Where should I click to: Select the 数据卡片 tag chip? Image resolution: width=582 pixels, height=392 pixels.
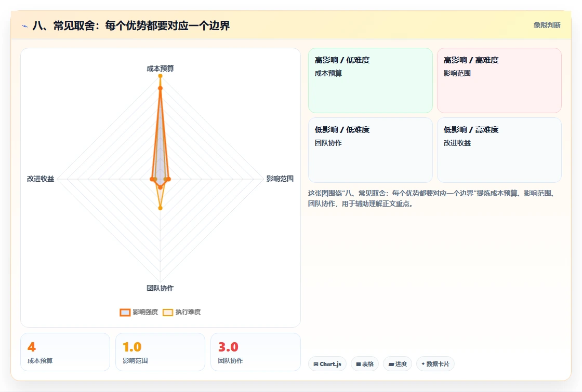click(435, 364)
